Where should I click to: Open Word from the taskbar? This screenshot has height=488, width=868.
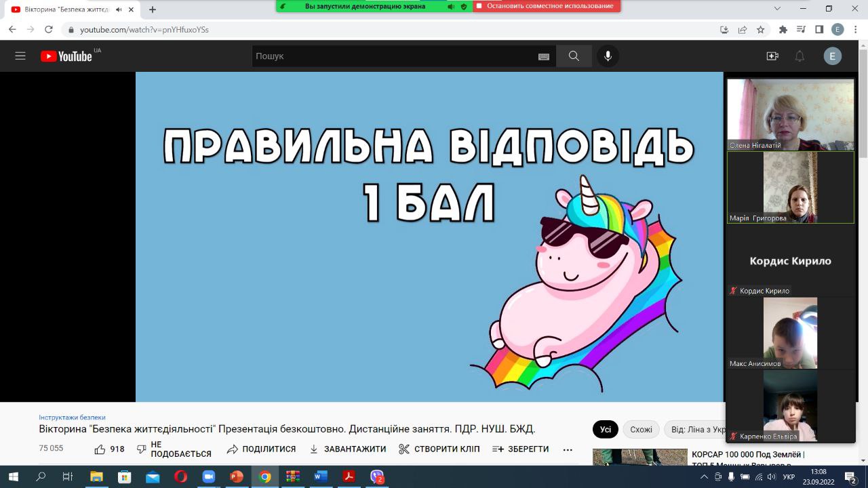pyautogui.click(x=321, y=476)
